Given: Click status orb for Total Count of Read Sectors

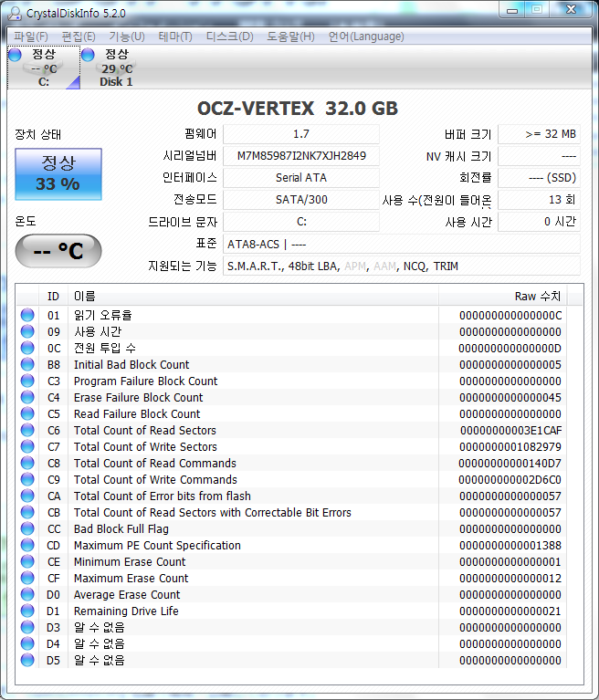Looking at the screenshot, I should pyautogui.click(x=27, y=431).
